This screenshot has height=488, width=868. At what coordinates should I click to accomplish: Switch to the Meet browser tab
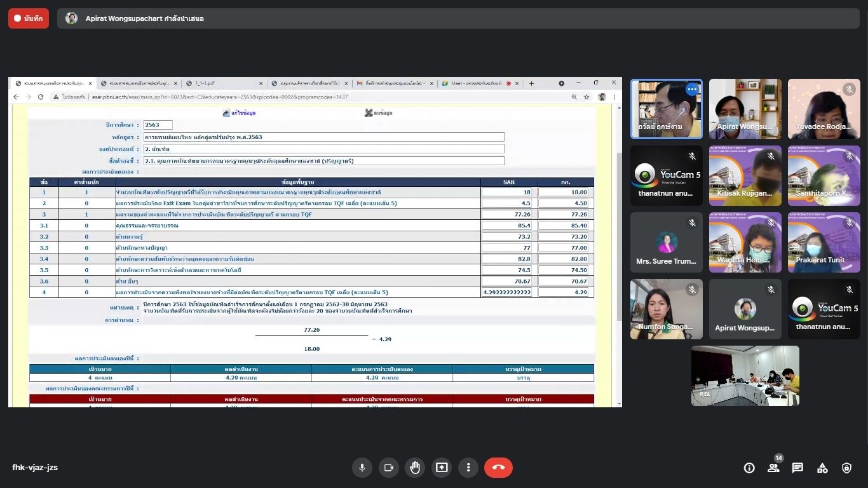pyautogui.click(x=477, y=83)
